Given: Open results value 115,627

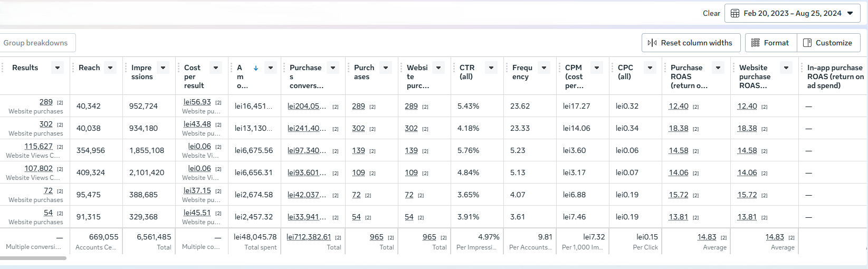Looking at the screenshot, I should (39, 146).
